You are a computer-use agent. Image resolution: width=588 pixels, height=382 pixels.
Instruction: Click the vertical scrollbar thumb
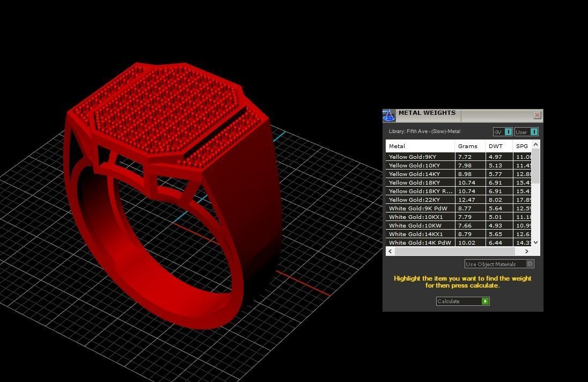535,166
